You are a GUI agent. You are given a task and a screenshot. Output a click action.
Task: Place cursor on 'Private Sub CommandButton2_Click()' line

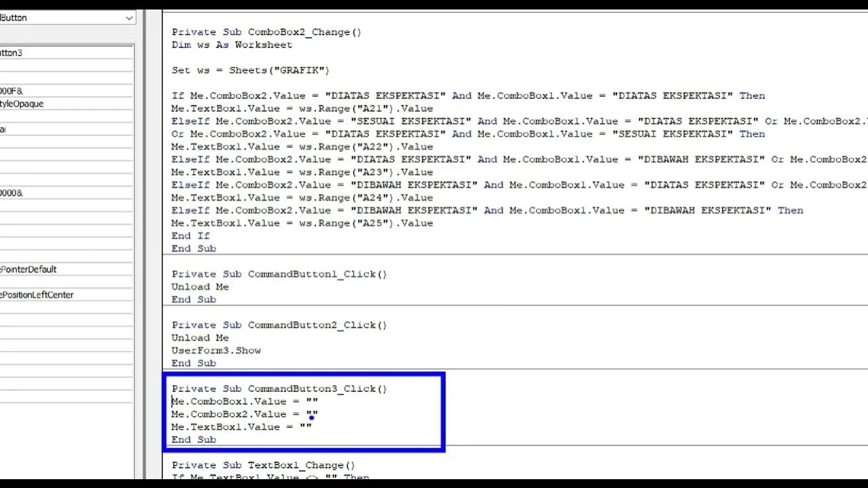click(x=279, y=325)
